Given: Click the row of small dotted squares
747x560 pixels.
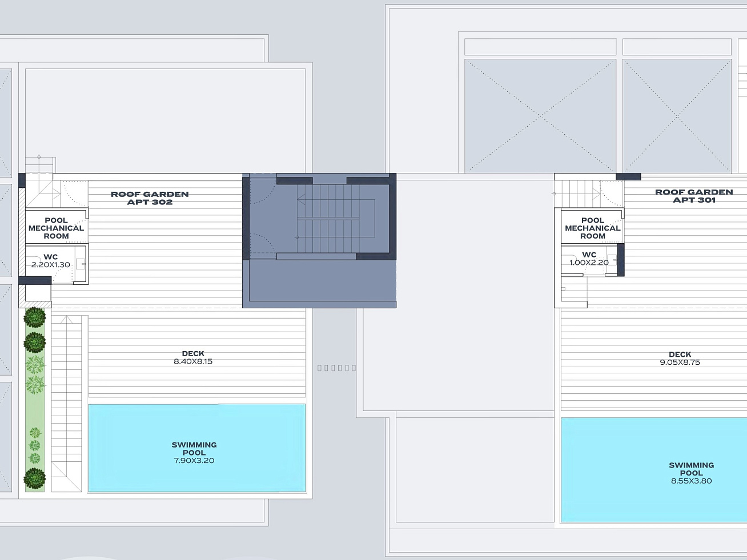Looking at the screenshot, I should coord(336,368).
